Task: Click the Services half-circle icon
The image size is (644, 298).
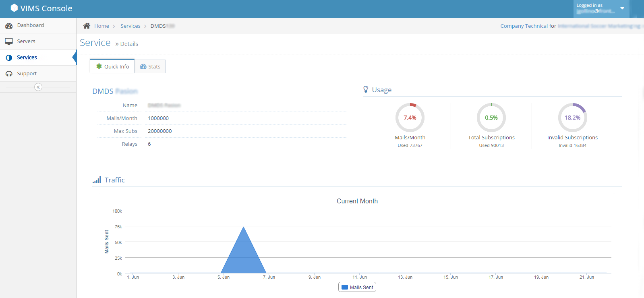Action: 9,58
